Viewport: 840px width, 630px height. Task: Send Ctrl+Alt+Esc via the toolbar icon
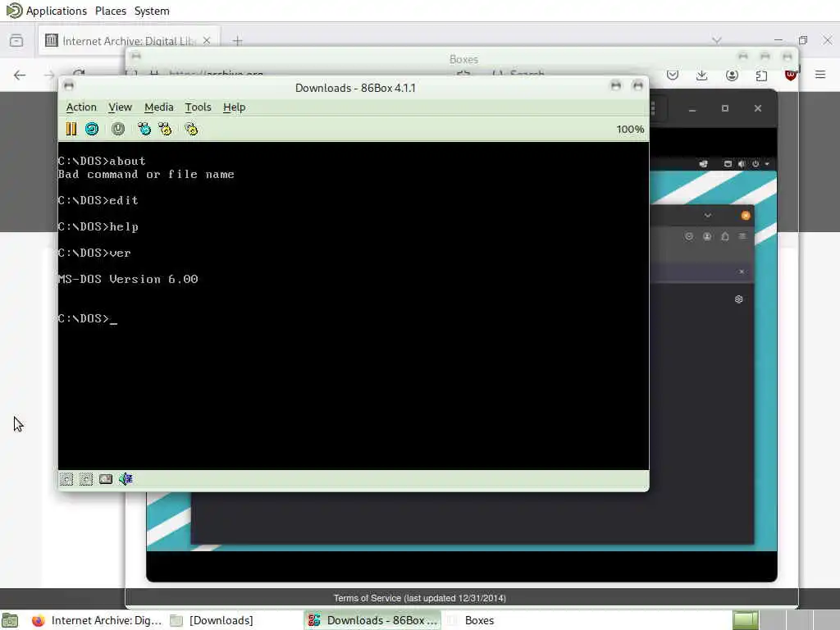[165, 129]
